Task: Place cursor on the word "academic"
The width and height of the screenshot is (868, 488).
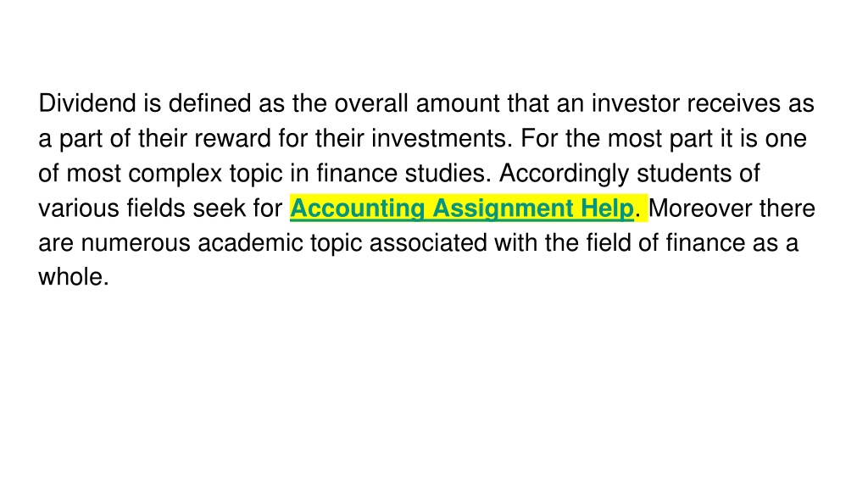Action: (x=250, y=243)
